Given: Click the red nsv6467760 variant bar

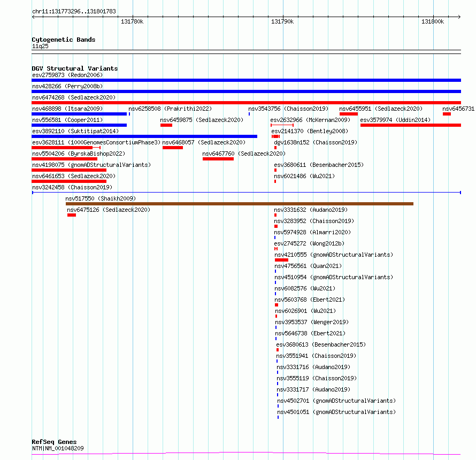Looking at the screenshot, I should (218, 159).
